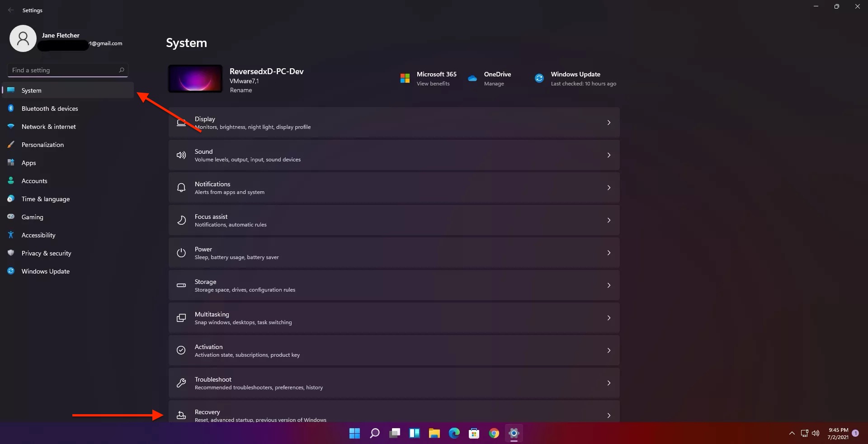Image resolution: width=868 pixels, height=444 pixels.
Task: Show hidden icons in the system tray
Action: (792, 434)
